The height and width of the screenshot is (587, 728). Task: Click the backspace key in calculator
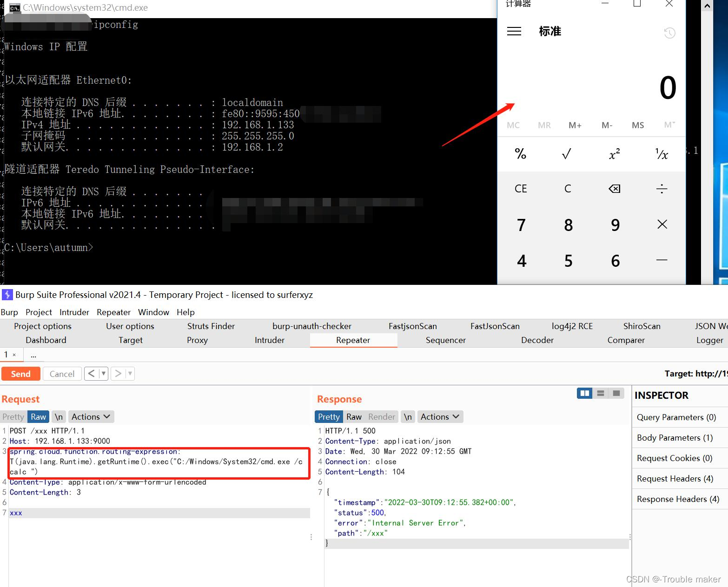click(x=615, y=189)
